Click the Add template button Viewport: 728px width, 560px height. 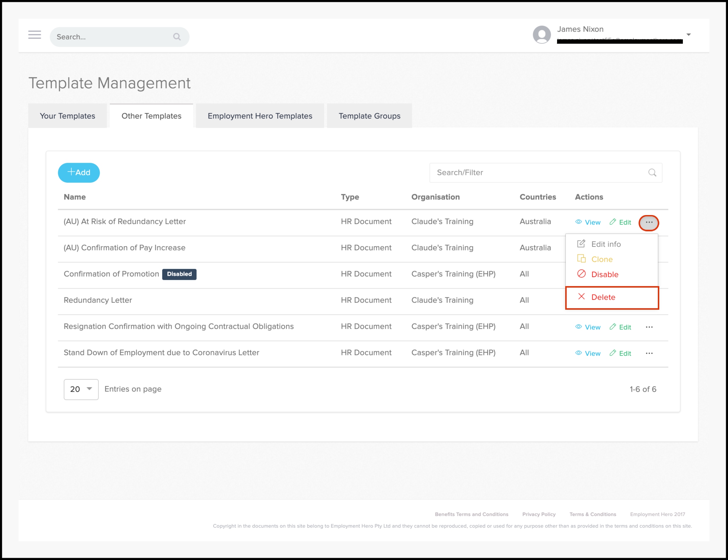click(79, 173)
